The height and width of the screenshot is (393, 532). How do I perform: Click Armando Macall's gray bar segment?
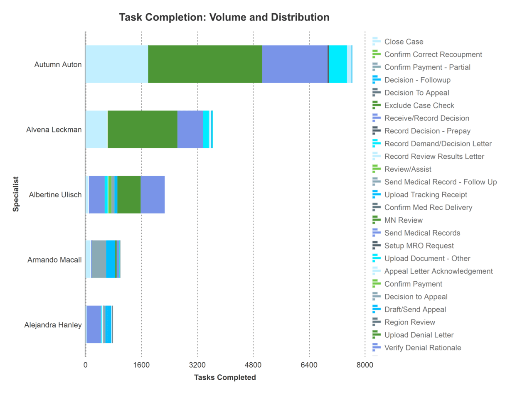(x=99, y=259)
